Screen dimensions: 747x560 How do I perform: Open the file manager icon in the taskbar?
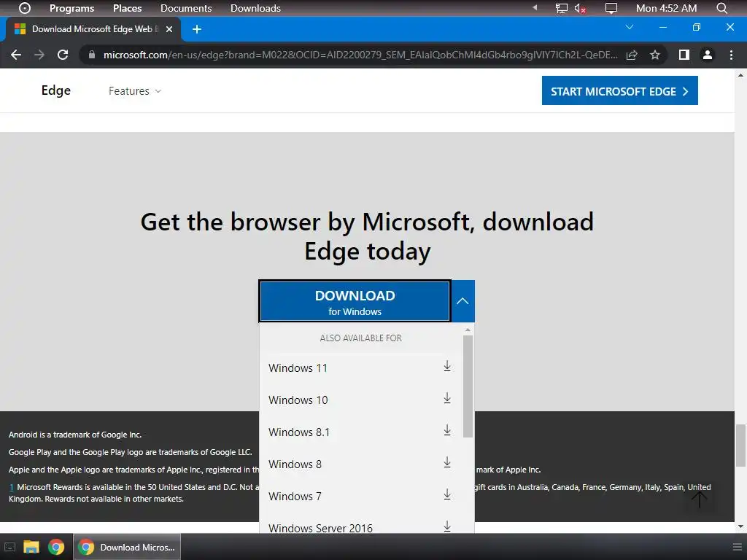click(31, 547)
